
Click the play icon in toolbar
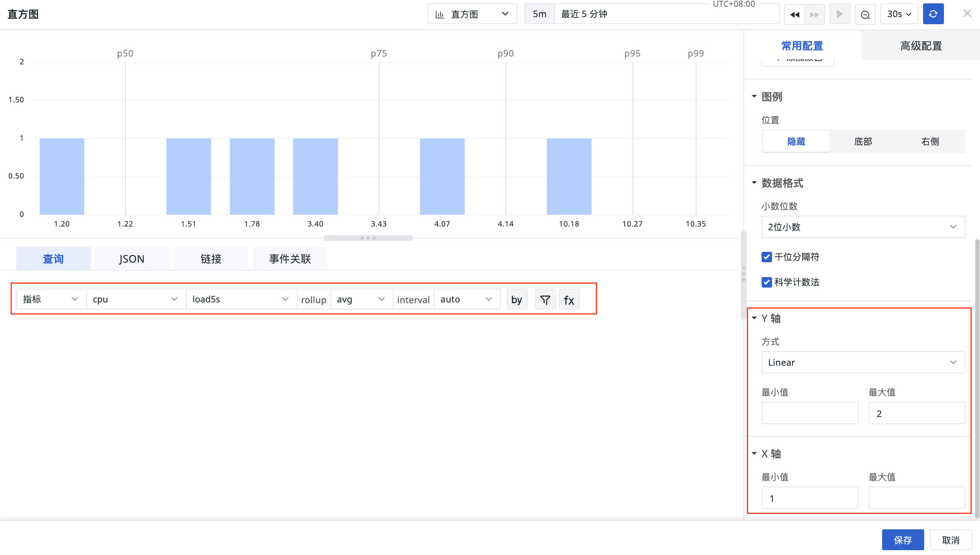pyautogui.click(x=839, y=15)
